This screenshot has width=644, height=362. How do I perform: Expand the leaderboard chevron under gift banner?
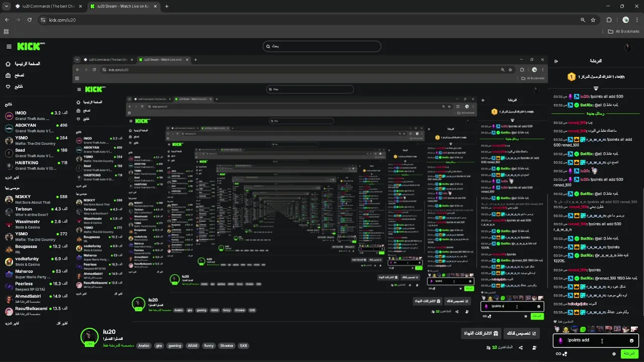pyautogui.click(x=596, y=87)
